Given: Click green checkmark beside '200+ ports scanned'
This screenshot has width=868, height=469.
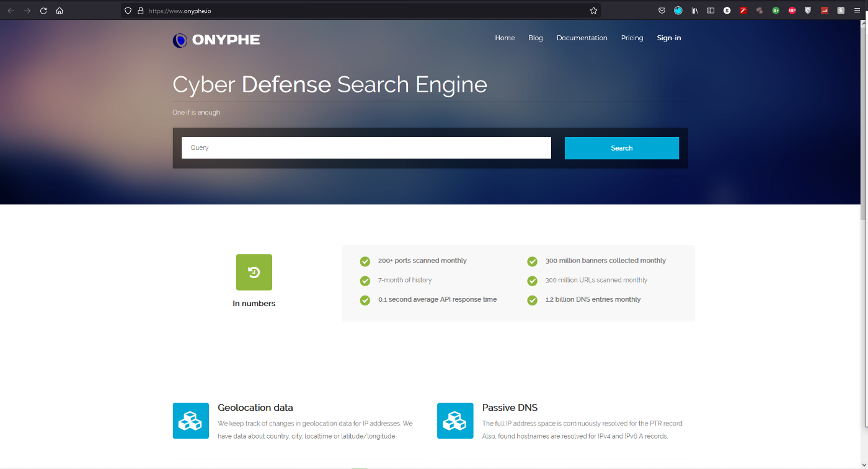Looking at the screenshot, I should pos(365,261).
